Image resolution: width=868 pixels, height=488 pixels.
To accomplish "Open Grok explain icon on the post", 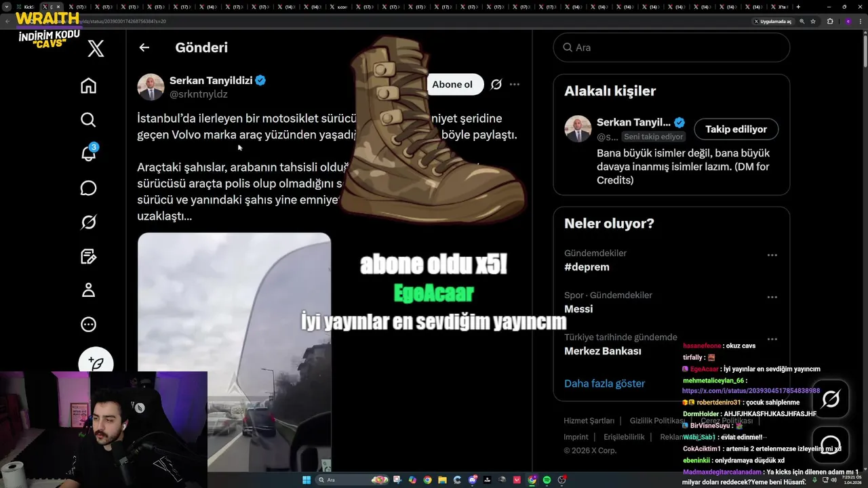I will point(496,85).
